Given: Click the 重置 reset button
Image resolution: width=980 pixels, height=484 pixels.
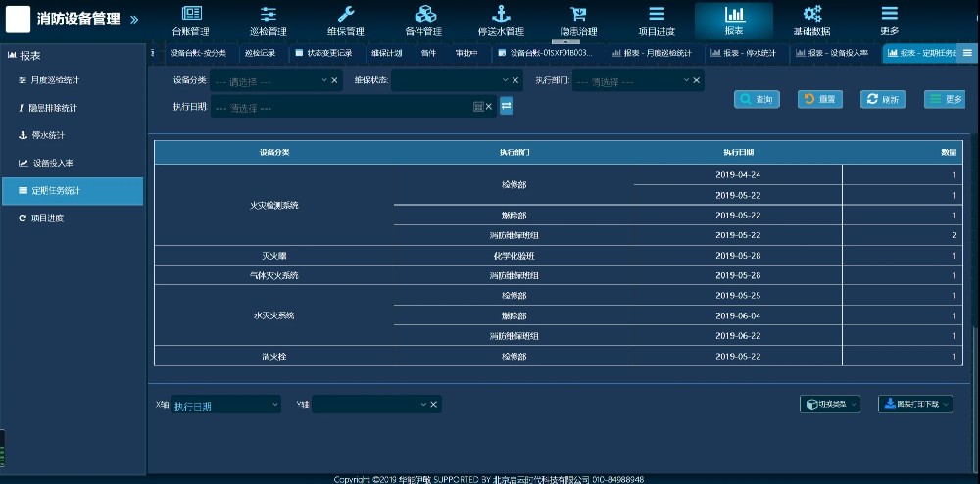Looking at the screenshot, I should 820,99.
